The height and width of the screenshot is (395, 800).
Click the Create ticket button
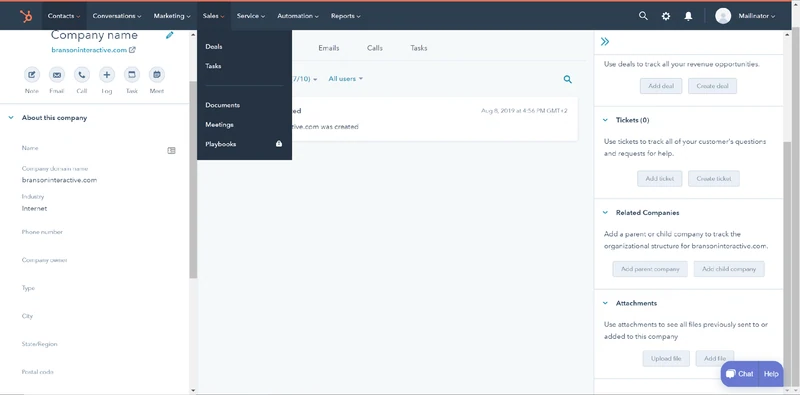(714, 179)
